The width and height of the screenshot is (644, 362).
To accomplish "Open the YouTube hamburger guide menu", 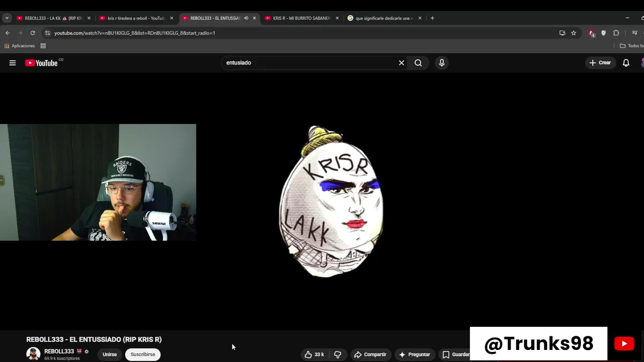I will tap(13, 63).
